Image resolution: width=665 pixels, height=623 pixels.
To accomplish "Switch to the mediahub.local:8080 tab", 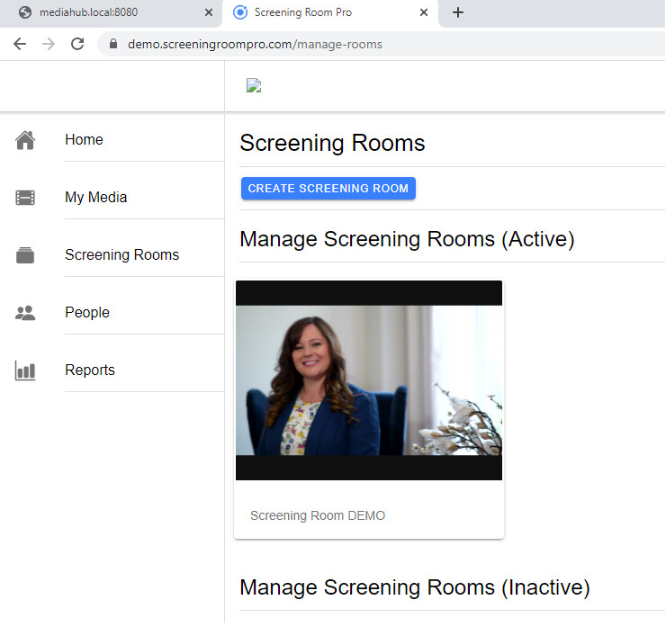I will coord(111,13).
